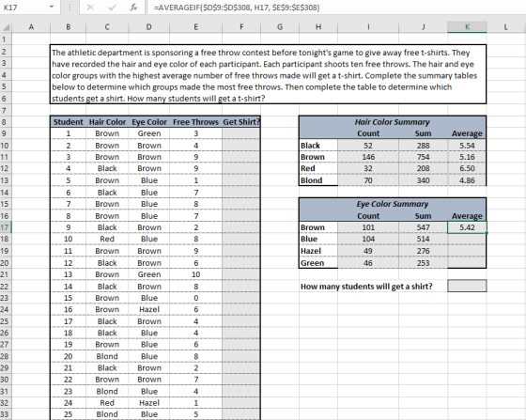Viewport: 526px width, 420px height.
Task: Select column B header
Action: [68, 27]
